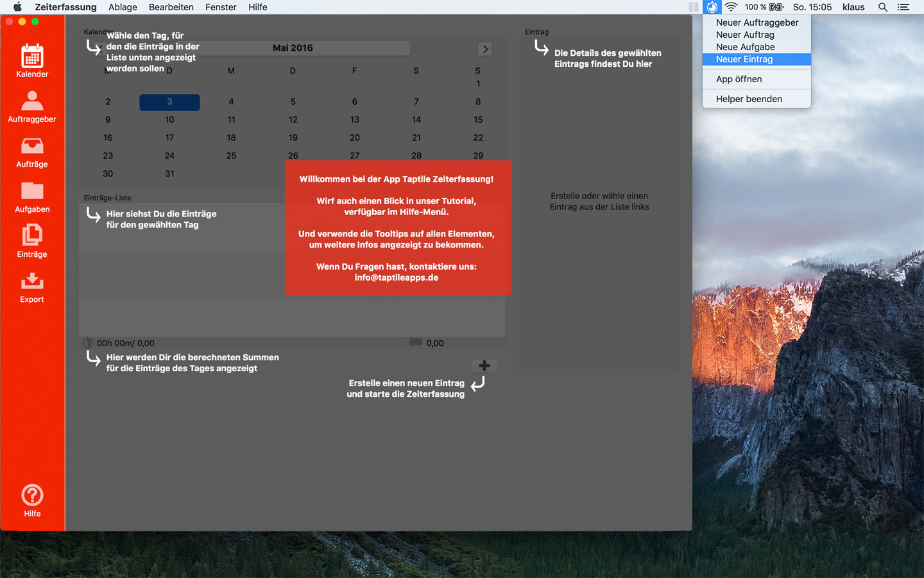
Task: Select day 31 in the calendar
Action: pyautogui.click(x=169, y=173)
